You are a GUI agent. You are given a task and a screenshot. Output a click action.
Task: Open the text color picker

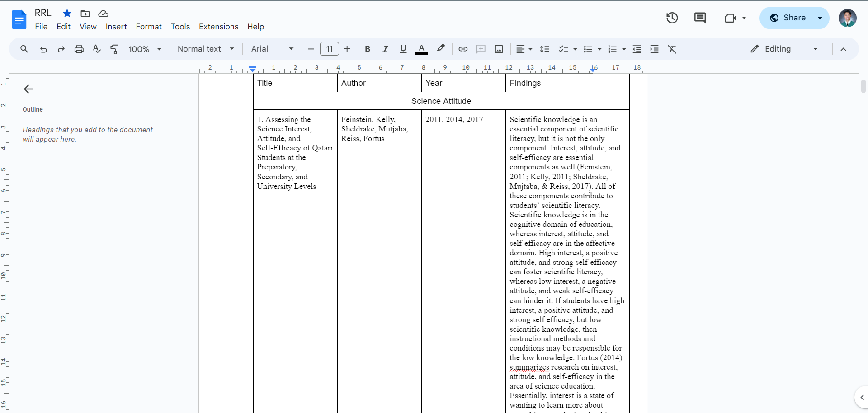pyautogui.click(x=421, y=49)
